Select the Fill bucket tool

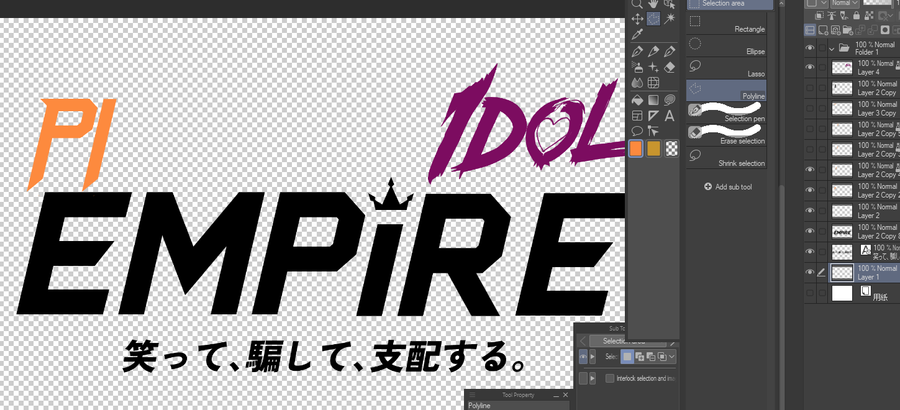tap(637, 100)
